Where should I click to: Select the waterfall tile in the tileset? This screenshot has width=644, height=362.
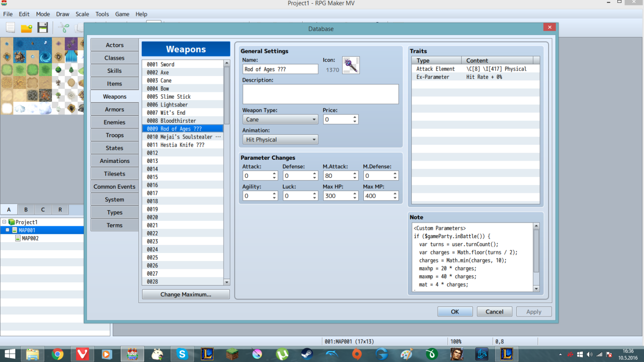pos(71,57)
